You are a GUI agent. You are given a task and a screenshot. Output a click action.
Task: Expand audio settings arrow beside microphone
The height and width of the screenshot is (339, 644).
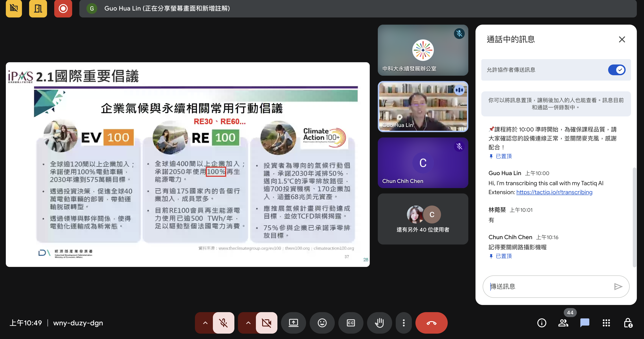(205, 323)
